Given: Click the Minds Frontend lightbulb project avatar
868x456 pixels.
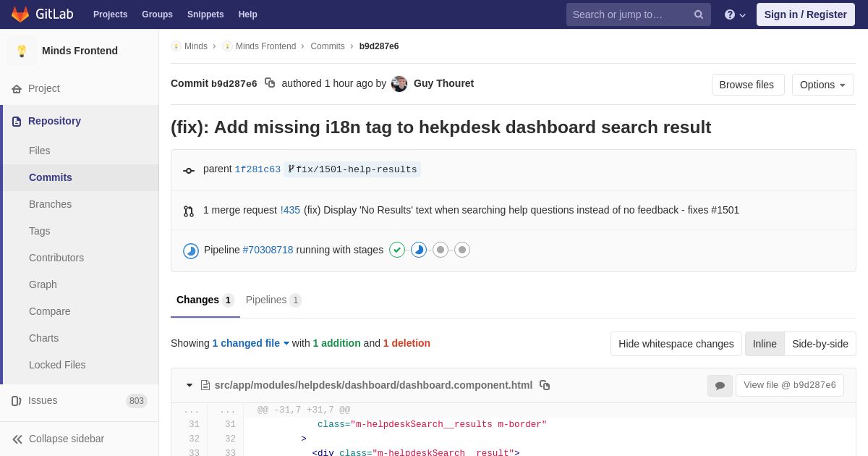Looking at the screenshot, I should [22, 51].
